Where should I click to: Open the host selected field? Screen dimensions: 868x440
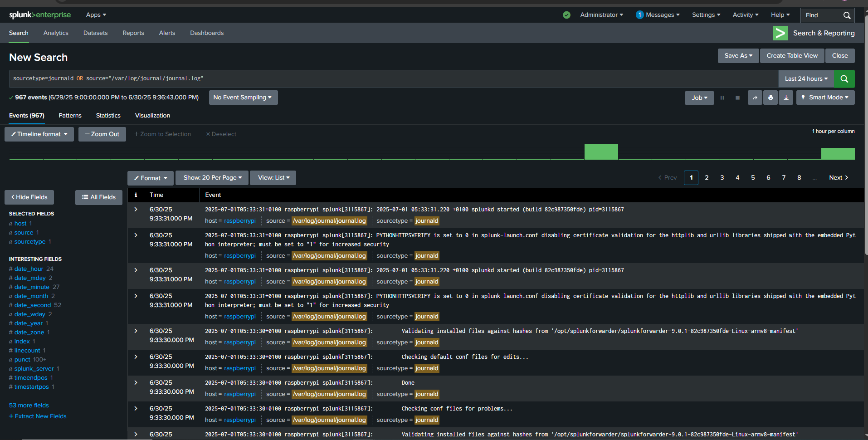[x=20, y=224]
